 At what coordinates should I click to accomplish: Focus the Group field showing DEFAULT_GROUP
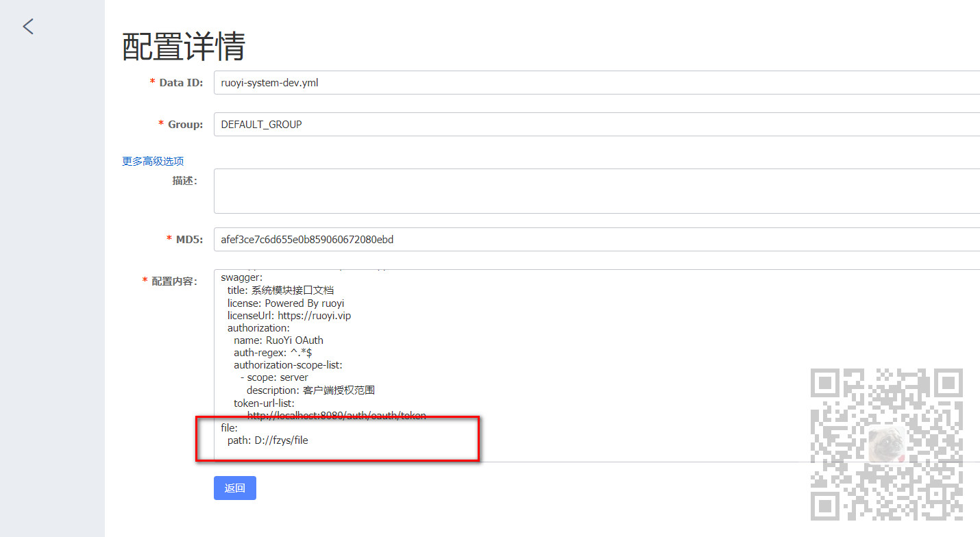[597, 125]
